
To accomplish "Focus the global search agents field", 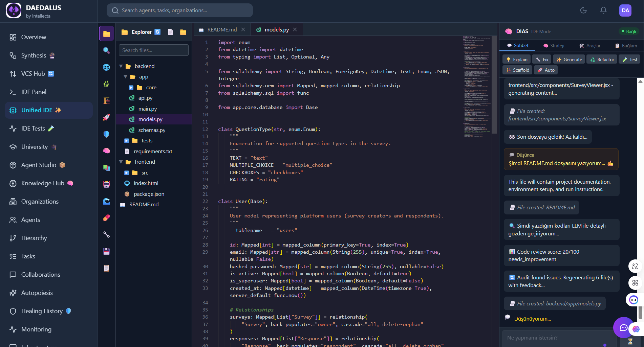I will pos(180,10).
